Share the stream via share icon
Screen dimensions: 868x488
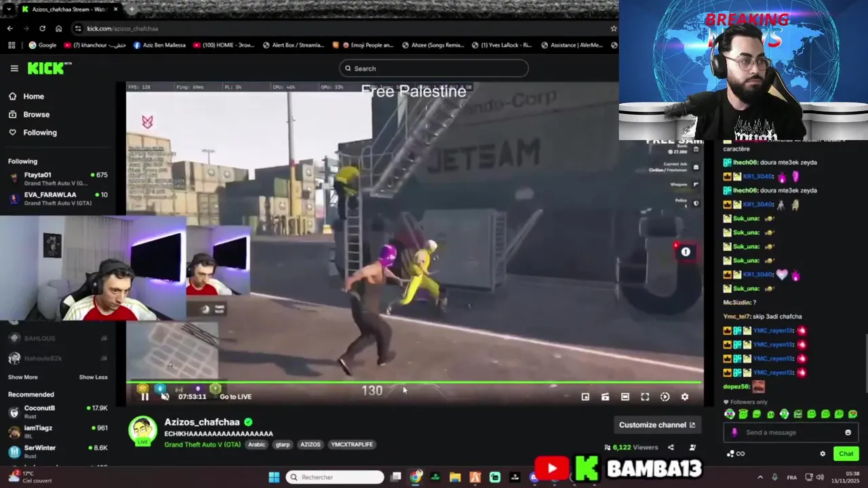[x=671, y=447]
